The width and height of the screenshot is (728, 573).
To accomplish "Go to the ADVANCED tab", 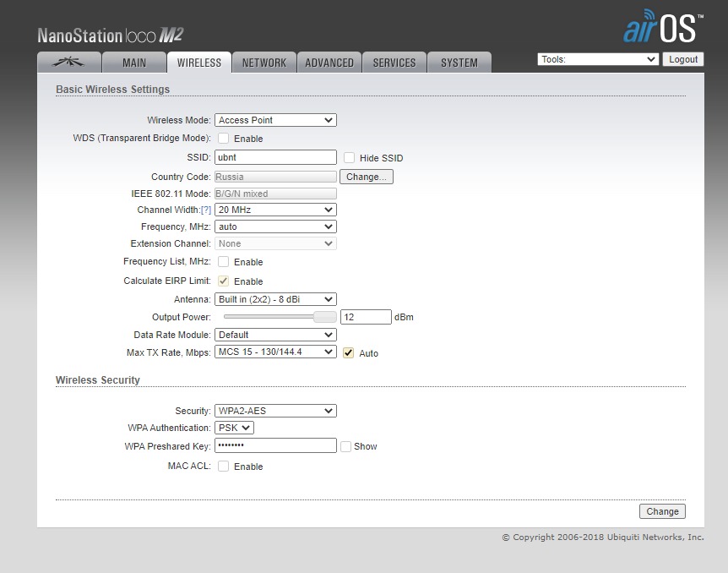I will click(x=329, y=63).
